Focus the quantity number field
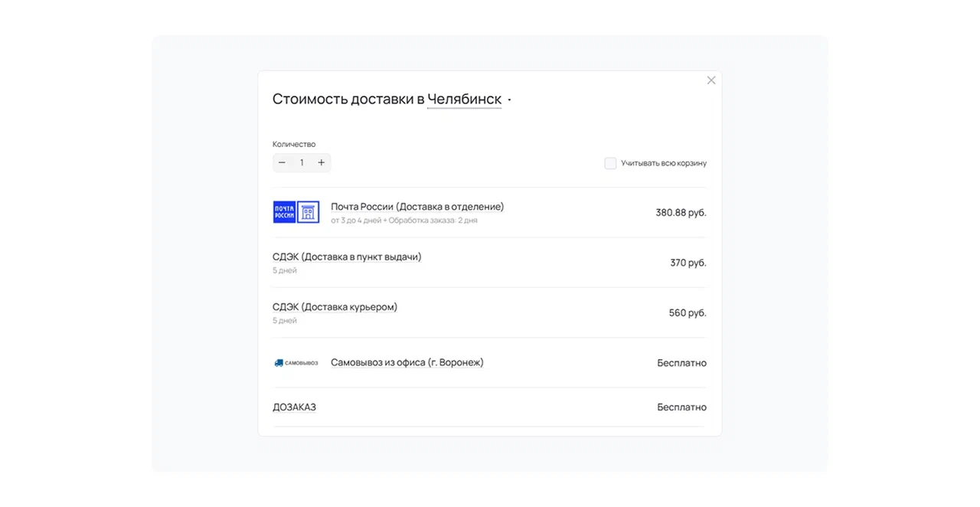The height and width of the screenshot is (507, 980). [302, 162]
